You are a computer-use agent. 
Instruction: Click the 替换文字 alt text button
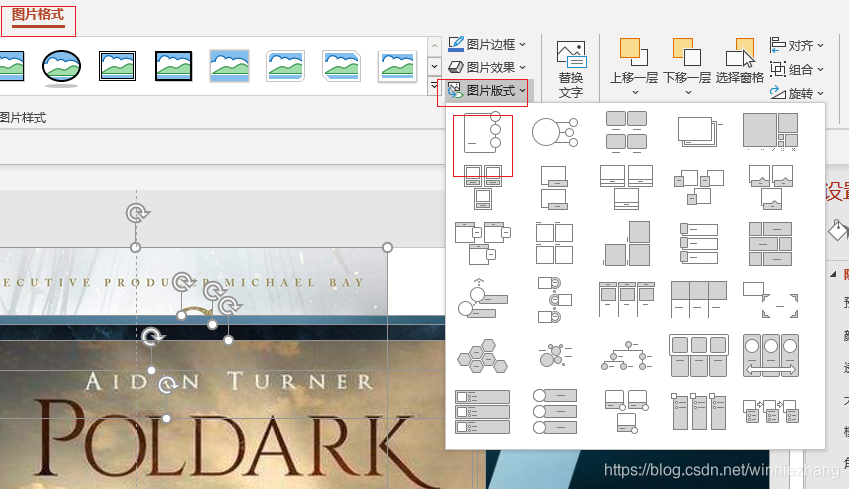(571, 69)
